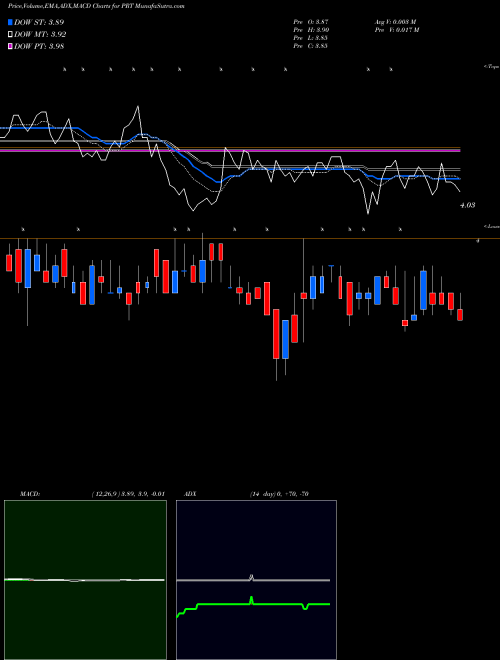Click the ADX panel heading label
This screenshot has width=500, height=660.
pos(190,494)
